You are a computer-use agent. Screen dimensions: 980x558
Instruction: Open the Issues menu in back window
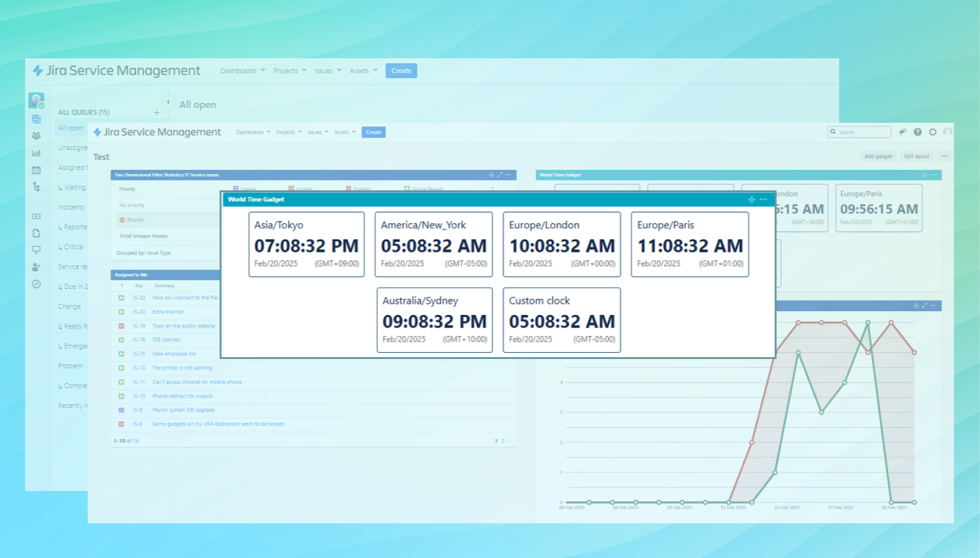click(x=327, y=71)
